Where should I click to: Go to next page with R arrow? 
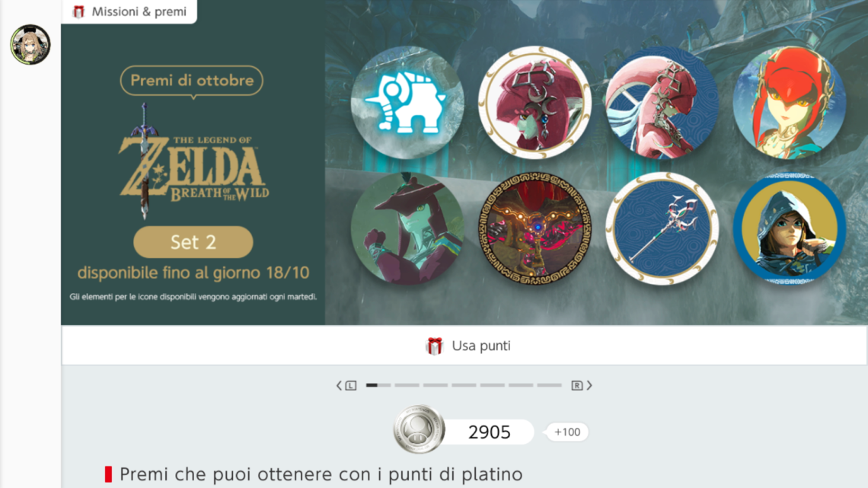[582, 385]
